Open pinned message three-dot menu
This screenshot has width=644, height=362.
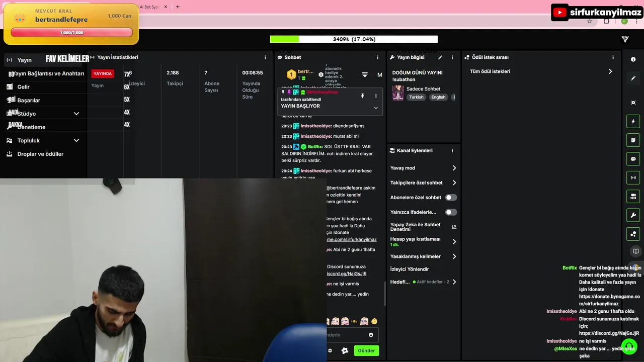click(x=375, y=96)
